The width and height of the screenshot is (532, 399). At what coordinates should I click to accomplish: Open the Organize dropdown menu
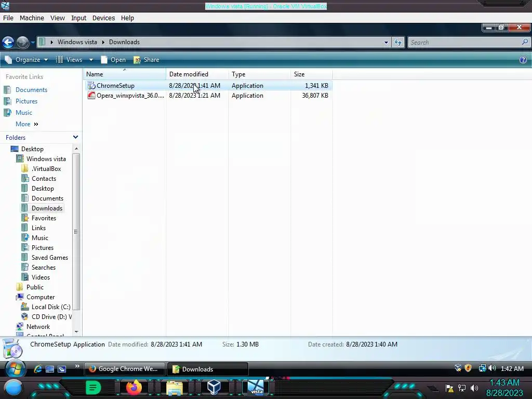[x=26, y=60]
